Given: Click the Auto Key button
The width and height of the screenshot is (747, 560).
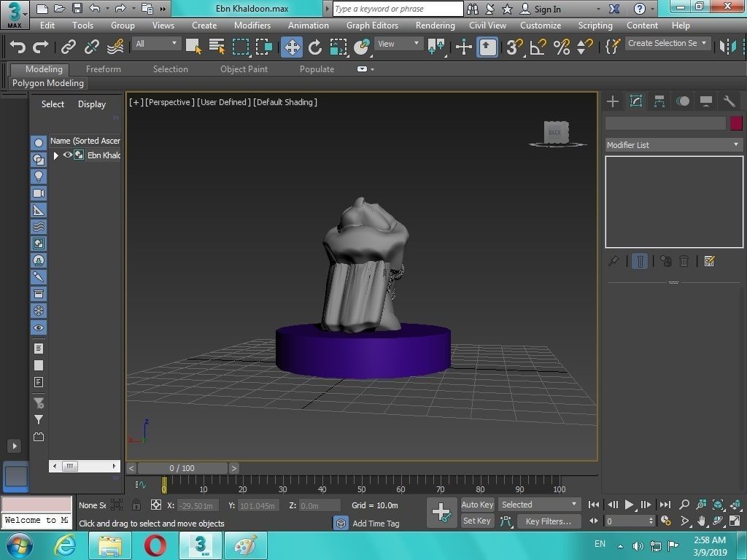Looking at the screenshot, I should pyautogui.click(x=477, y=505).
